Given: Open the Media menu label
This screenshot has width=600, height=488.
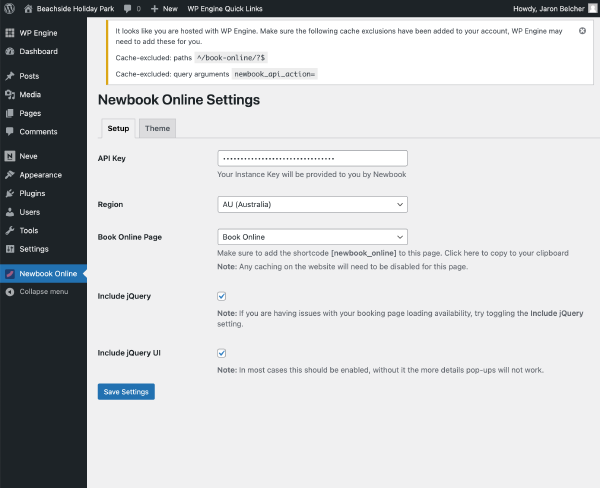Looking at the screenshot, I should [30, 95].
